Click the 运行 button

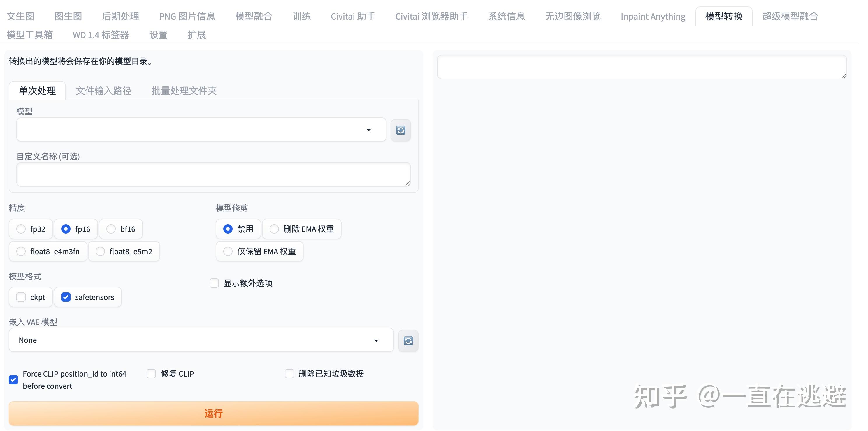point(214,413)
